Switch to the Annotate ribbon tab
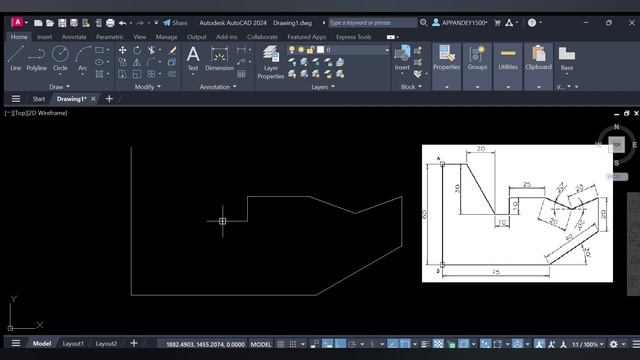This screenshot has height=360, width=640. (74, 37)
